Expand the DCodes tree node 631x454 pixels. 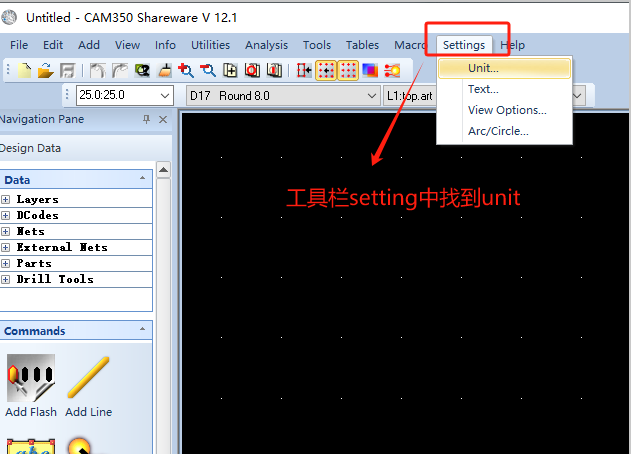tap(6, 215)
